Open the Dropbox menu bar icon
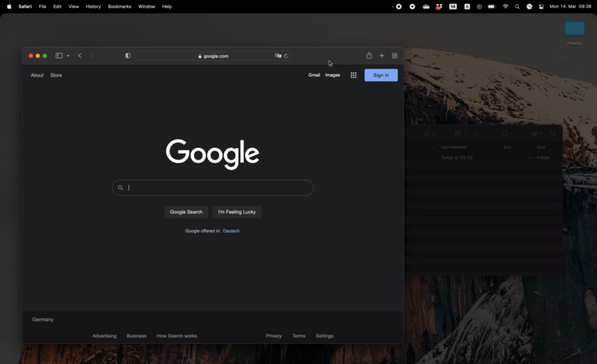Image resolution: width=597 pixels, height=364 pixels. (x=439, y=7)
